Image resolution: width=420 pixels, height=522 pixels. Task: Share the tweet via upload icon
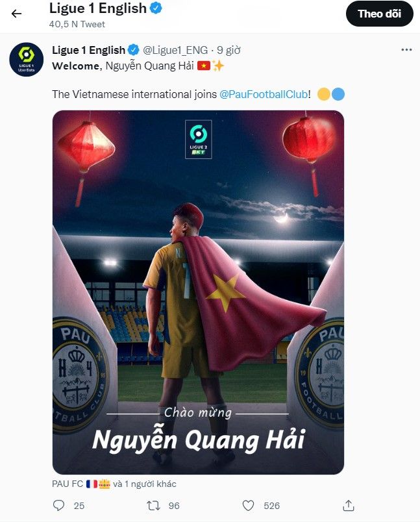tap(348, 505)
